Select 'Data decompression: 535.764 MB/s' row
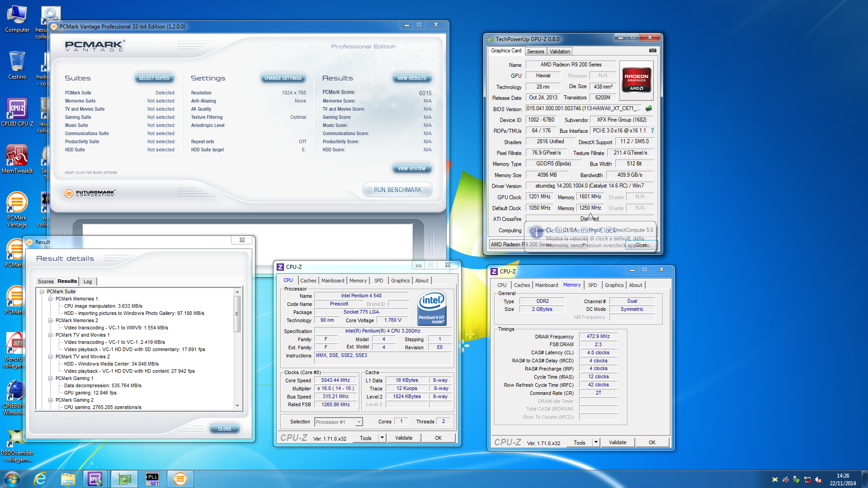Viewport: 868px width, 488px height. (x=103, y=385)
